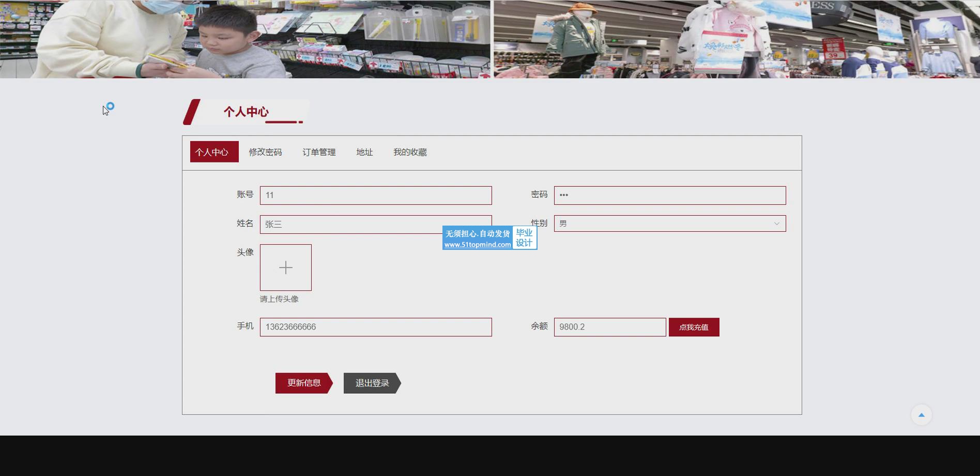Switch to the 个人中心 tab
The width and height of the screenshot is (980, 476).
click(x=214, y=152)
